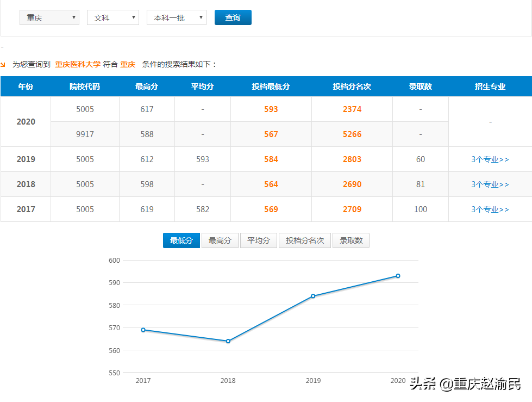532x402 pixels.
Task: Click the orange 重庆 condition link
Action: pyautogui.click(x=127, y=64)
